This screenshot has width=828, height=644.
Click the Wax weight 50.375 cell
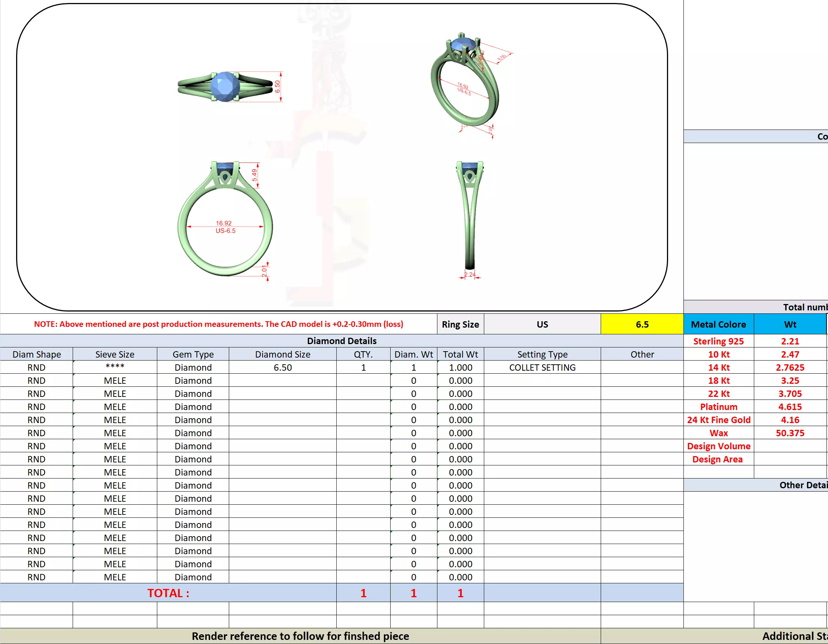click(790, 433)
